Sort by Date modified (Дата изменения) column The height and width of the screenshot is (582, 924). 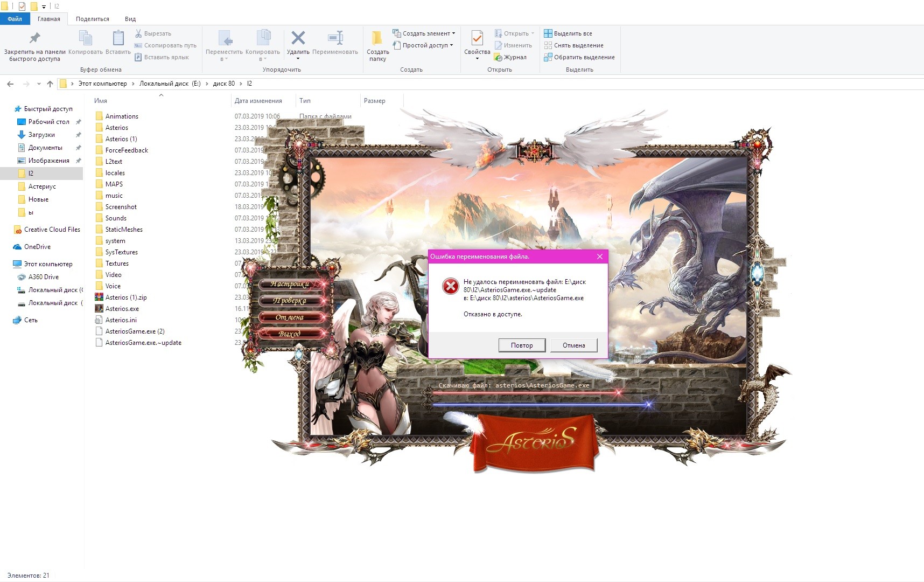coord(258,101)
